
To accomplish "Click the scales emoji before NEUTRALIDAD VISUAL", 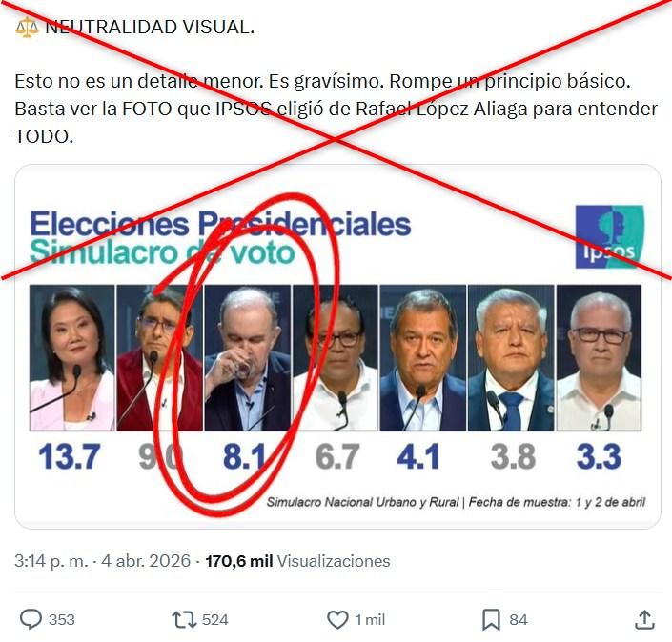I will tap(27, 27).
